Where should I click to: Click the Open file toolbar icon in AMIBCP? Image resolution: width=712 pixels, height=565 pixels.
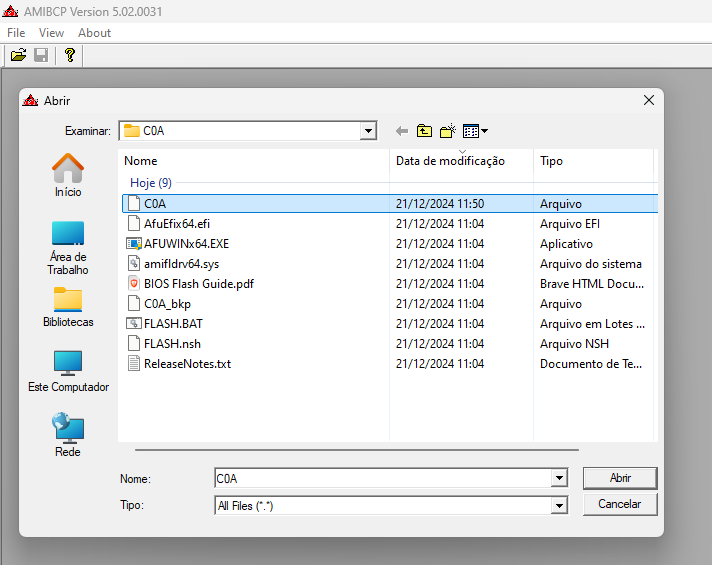pos(19,55)
